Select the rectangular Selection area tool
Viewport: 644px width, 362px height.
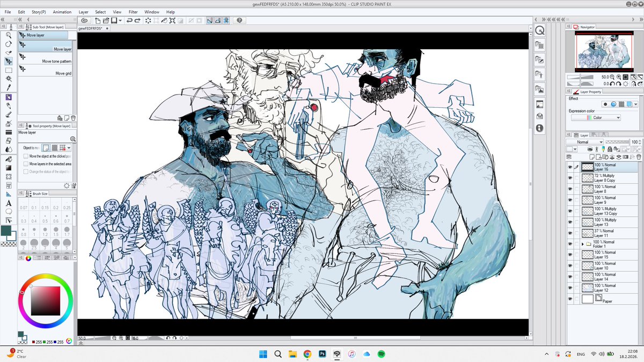[x=9, y=70]
